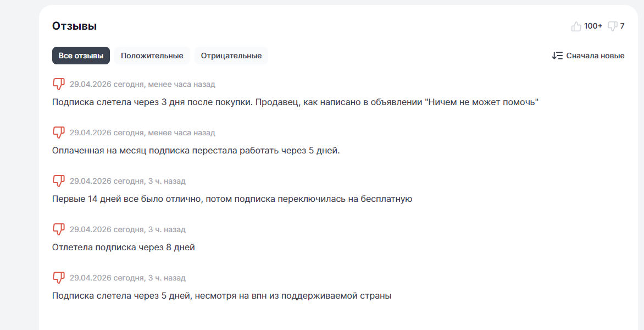Screen dimensions: 644x330
Task: Click review 'Отлетела подписка через 8 дней'
Action: click(x=123, y=248)
